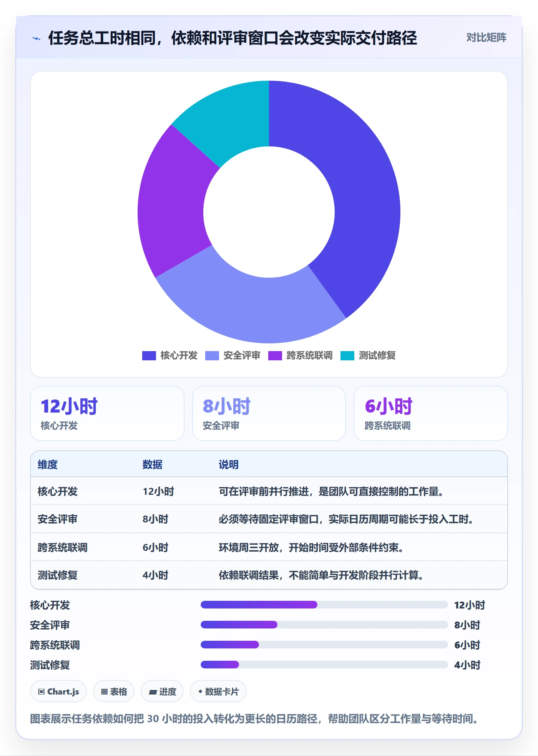Click the 表格 tag chip

[x=114, y=691]
